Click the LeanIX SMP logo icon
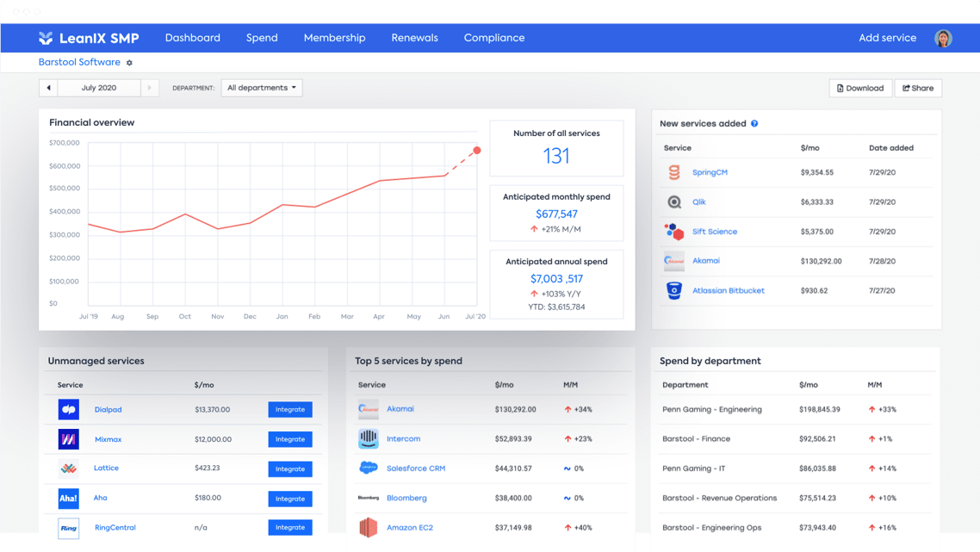The height and width of the screenshot is (552, 980). 46,38
